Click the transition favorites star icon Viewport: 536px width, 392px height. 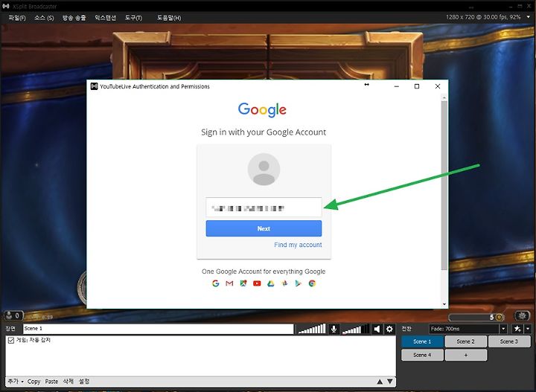tap(517, 329)
